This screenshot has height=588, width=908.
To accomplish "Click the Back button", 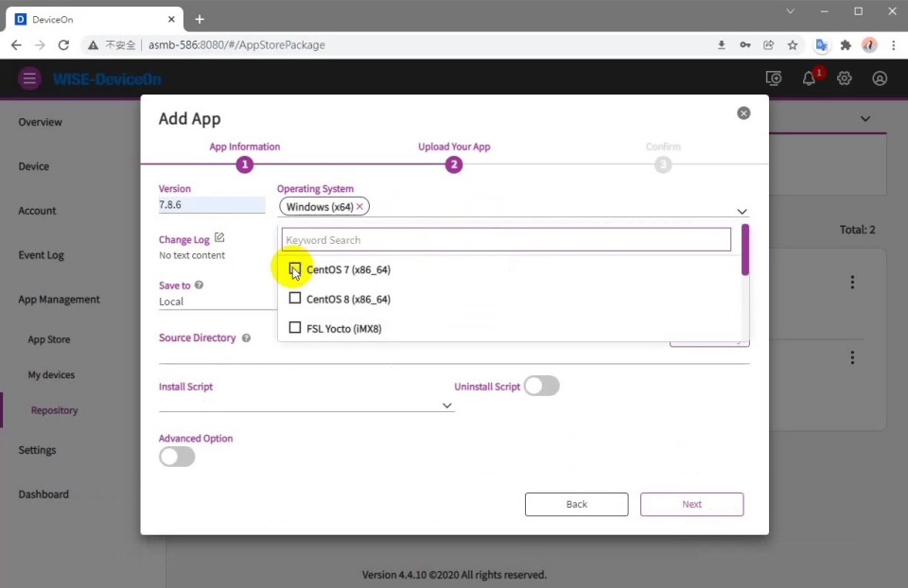I will coord(576,504).
